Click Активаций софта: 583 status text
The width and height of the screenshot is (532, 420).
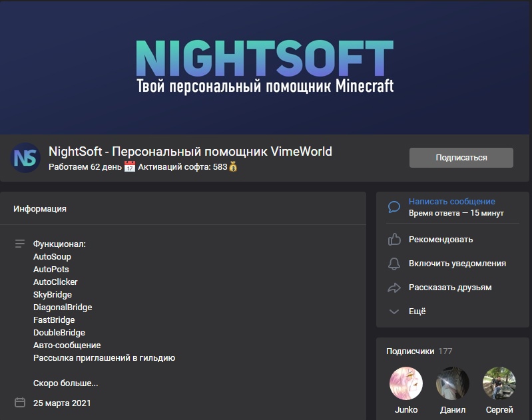point(182,167)
